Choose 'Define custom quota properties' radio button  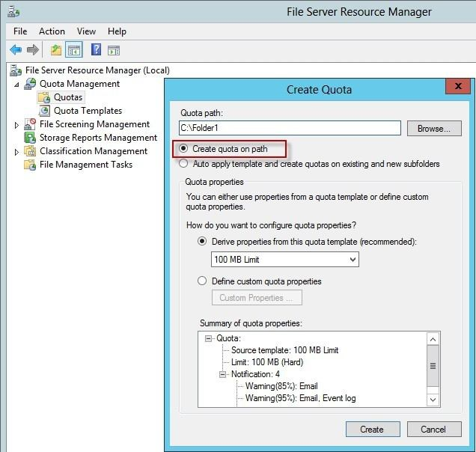tap(202, 281)
